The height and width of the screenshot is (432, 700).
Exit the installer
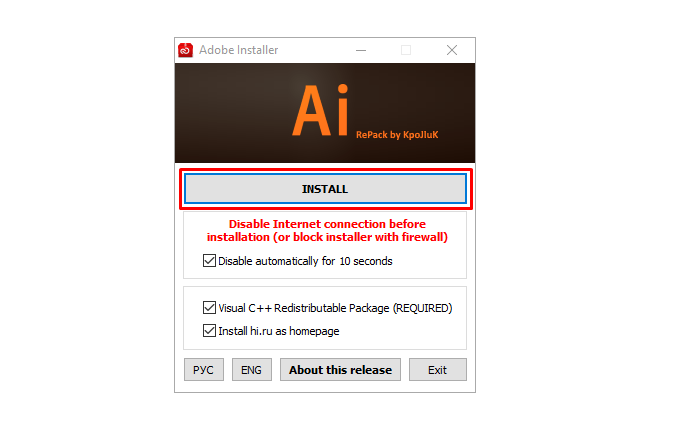(x=438, y=370)
